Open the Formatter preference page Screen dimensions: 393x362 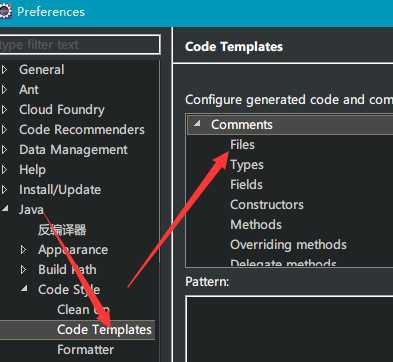pyautogui.click(x=85, y=350)
